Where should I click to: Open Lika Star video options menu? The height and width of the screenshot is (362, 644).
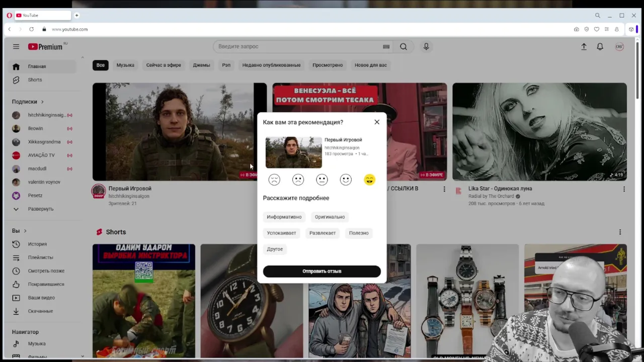(624, 189)
